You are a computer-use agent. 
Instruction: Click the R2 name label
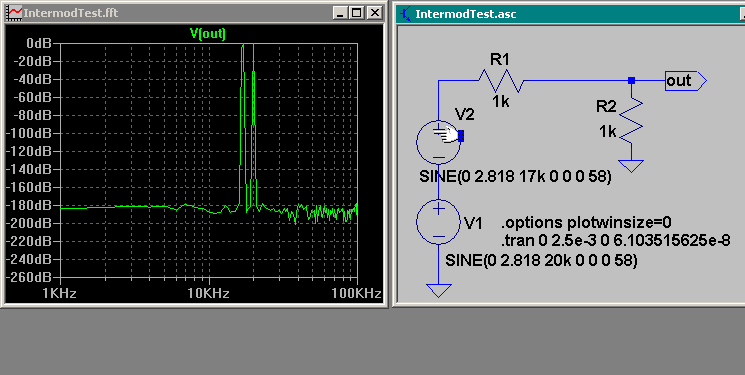pyautogui.click(x=606, y=106)
